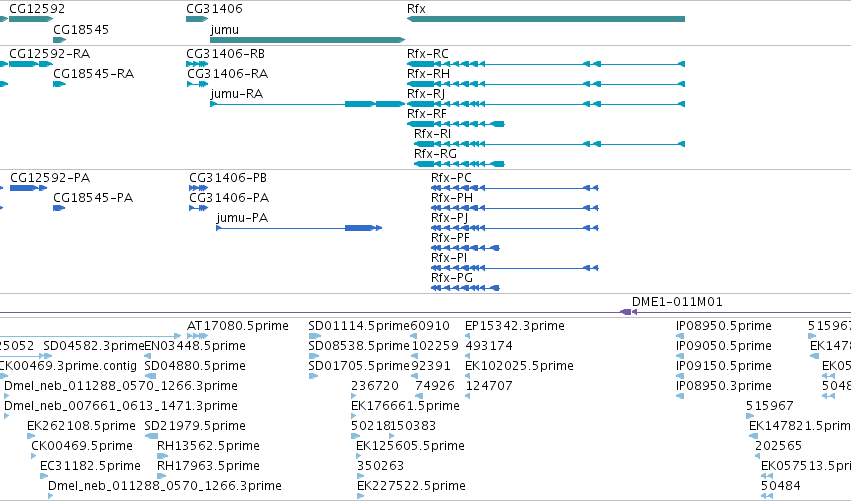Click EST SD01114.5prime
Image resolution: width=851 pixels, height=501 pixels.
pyautogui.click(x=359, y=326)
